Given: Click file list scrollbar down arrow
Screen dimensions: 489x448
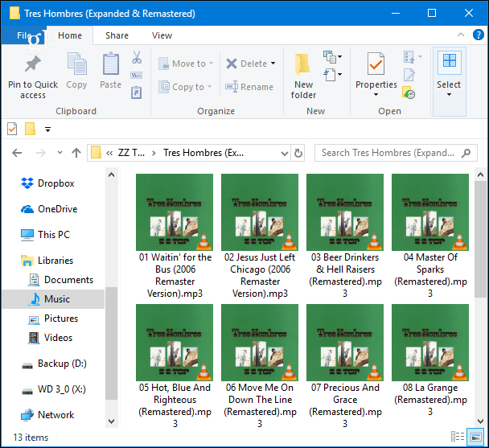Looking at the screenshot, I should pos(480,421).
